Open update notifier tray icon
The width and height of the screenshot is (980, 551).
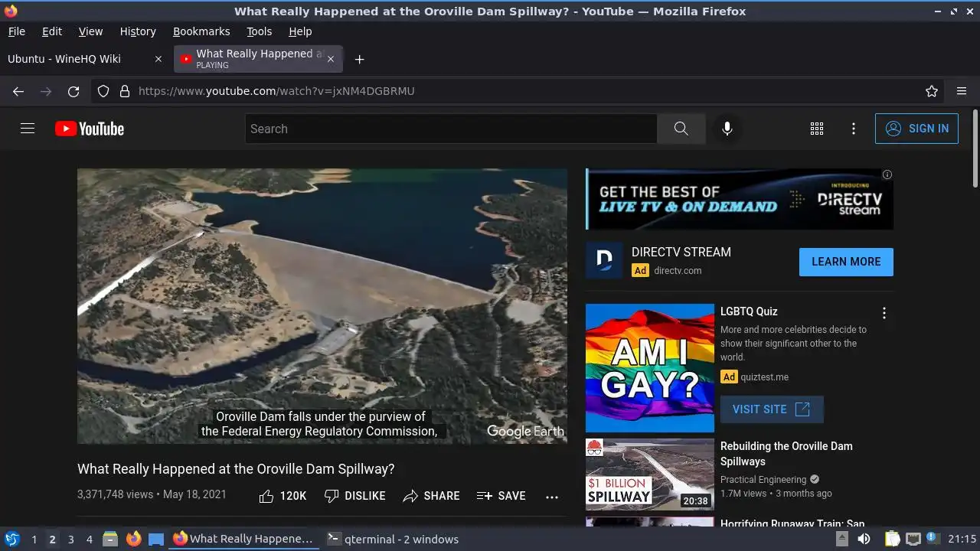pyautogui.click(x=933, y=539)
